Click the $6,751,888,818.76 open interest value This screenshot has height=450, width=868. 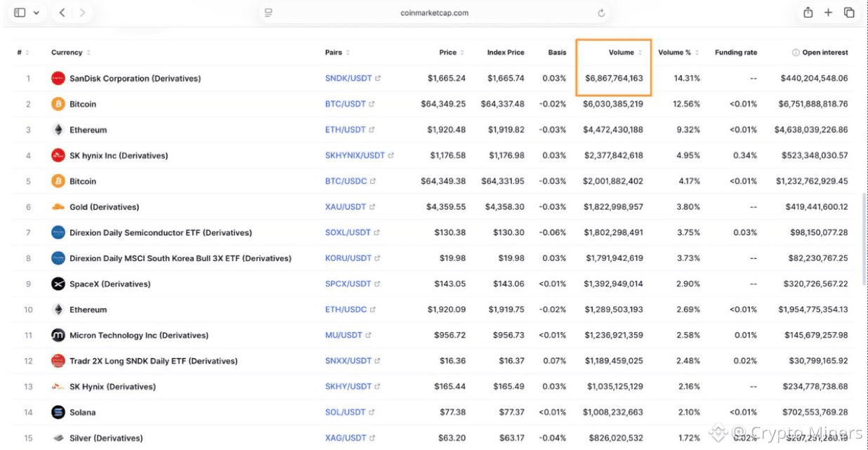pos(813,104)
